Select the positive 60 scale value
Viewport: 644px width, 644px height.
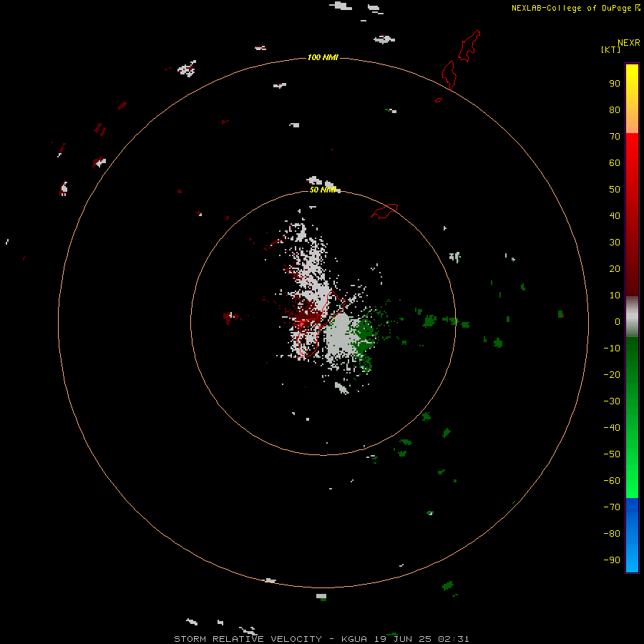coord(615,163)
